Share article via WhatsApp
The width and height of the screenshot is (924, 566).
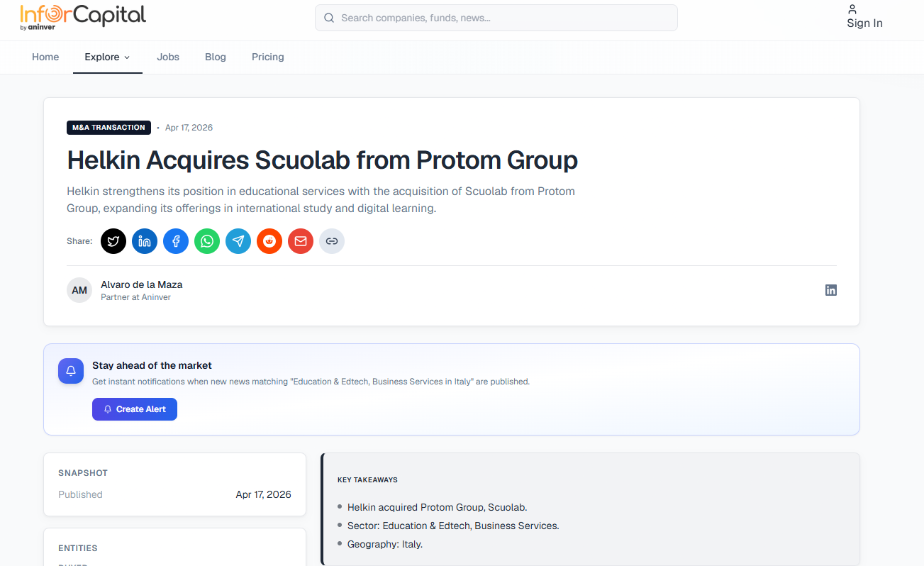click(x=207, y=241)
